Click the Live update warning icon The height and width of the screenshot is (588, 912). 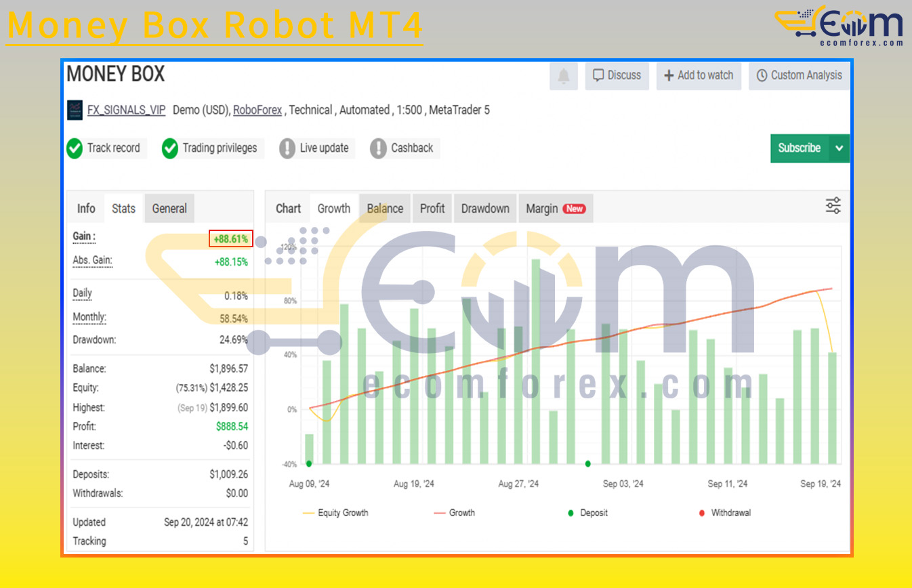(x=287, y=148)
